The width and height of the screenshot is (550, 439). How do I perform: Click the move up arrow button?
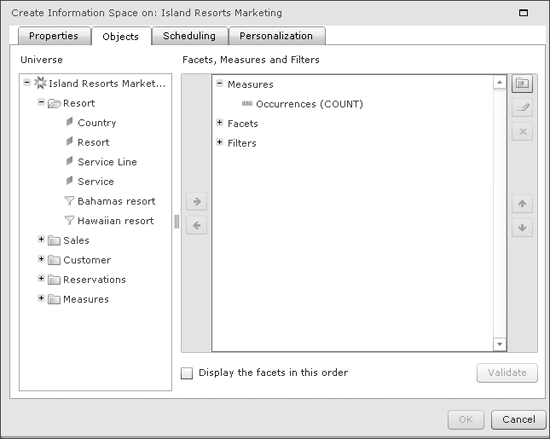(x=522, y=204)
